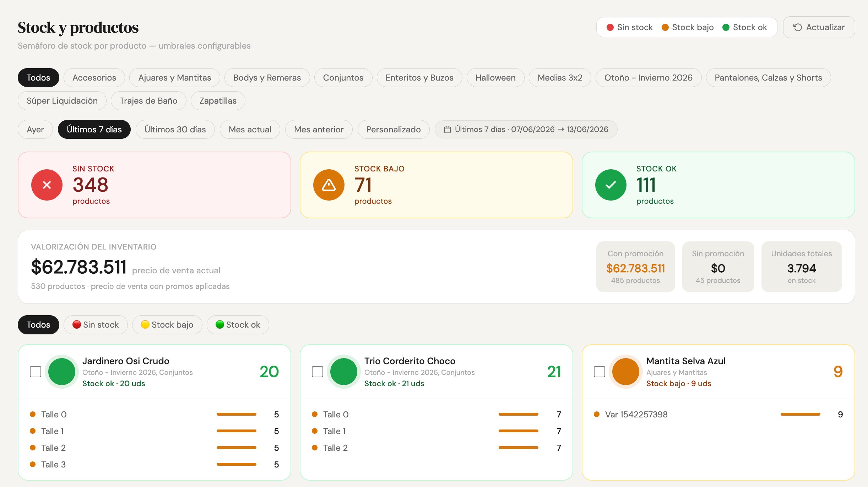The image size is (868, 487).
Task: Click the Trio Corderito Choco product name
Action: click(x=410, y=361)
